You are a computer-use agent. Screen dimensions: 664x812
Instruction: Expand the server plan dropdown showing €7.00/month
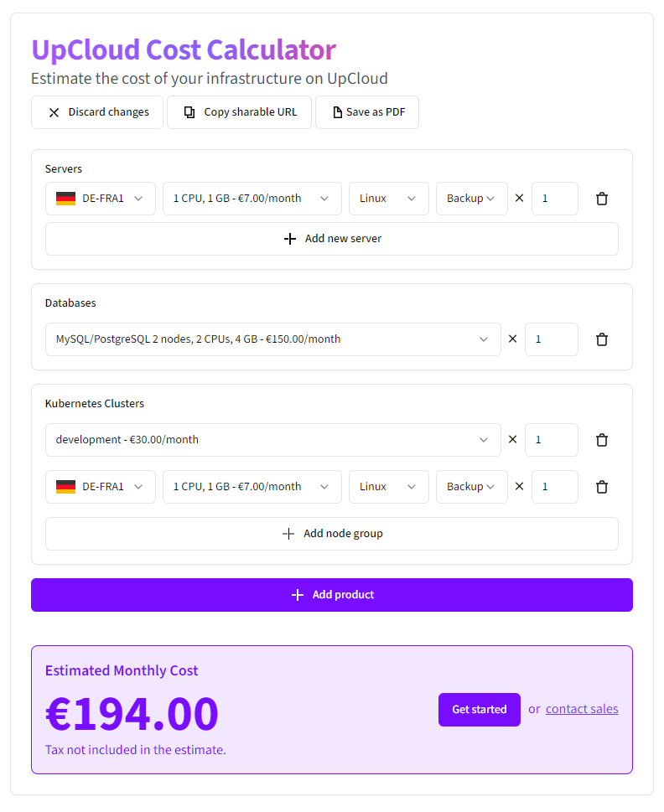[252, 199]
